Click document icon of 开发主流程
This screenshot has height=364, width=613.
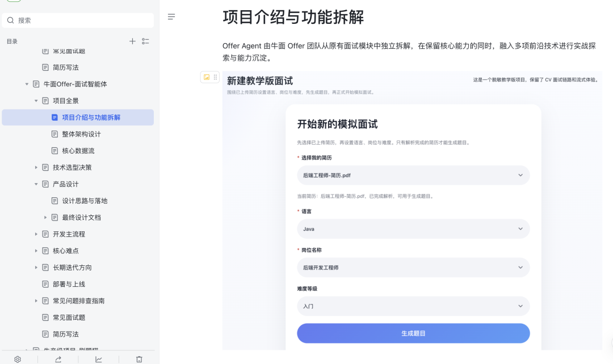click(45, 234)
